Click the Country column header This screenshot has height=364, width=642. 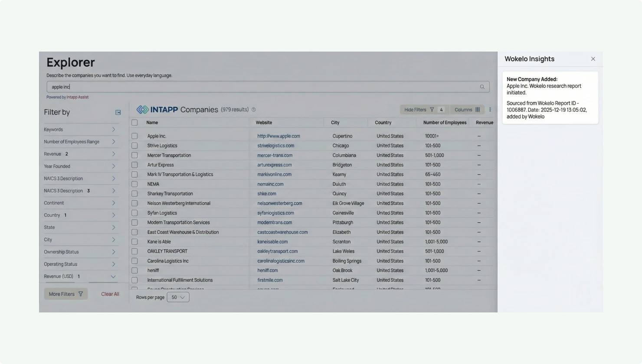(383, 123)
